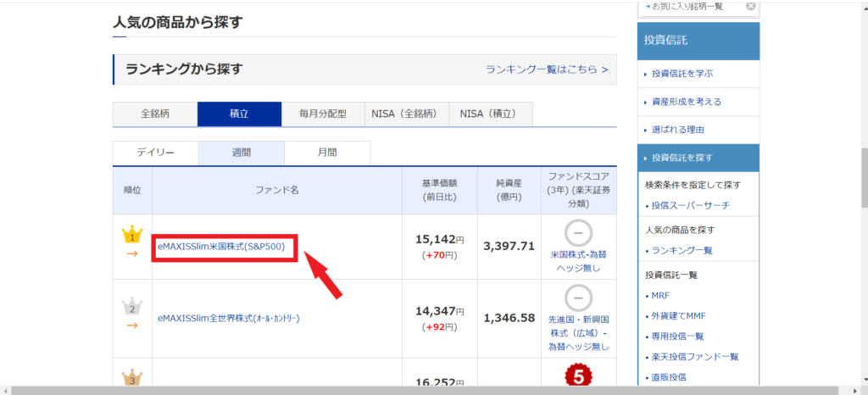868x395 pixels.
Task: Click fund score circle for 全世界株式 row
Action: tap(578, 298)
